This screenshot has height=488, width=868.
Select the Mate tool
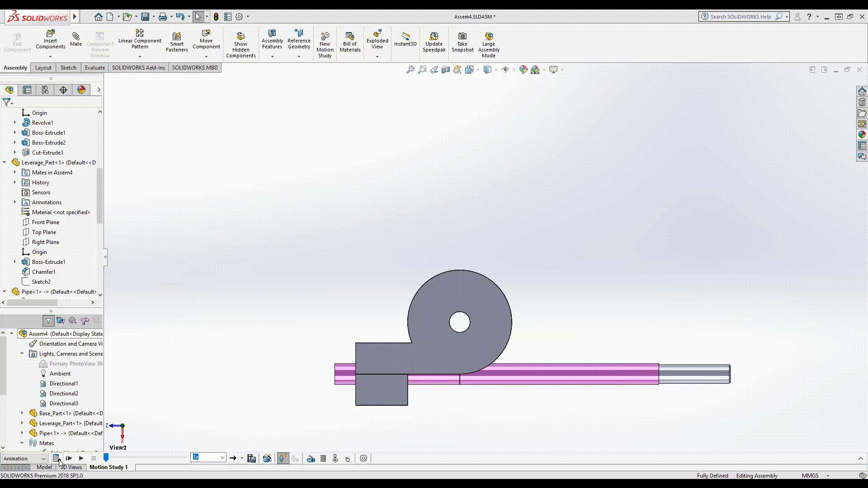tap(75, 41)
